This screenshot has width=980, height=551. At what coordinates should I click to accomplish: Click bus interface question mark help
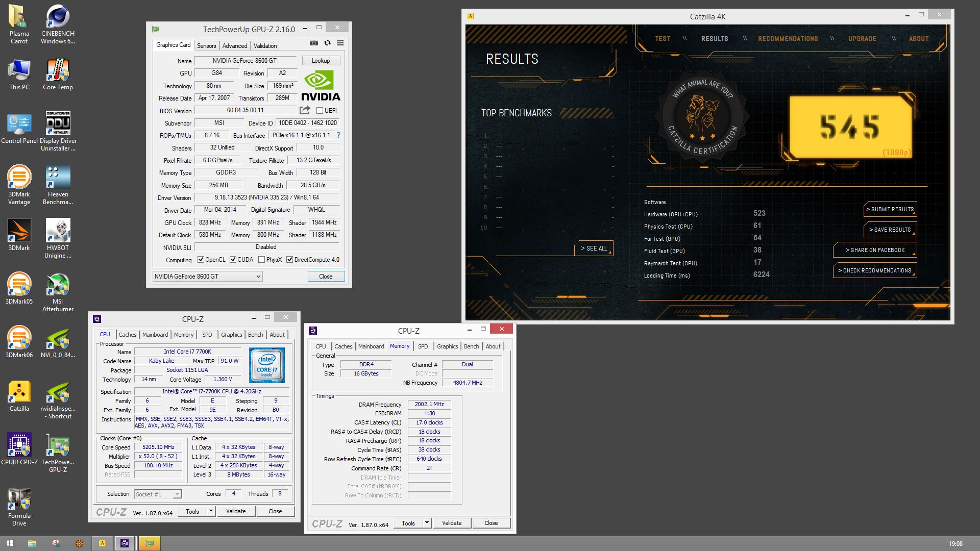pos(338,135)
